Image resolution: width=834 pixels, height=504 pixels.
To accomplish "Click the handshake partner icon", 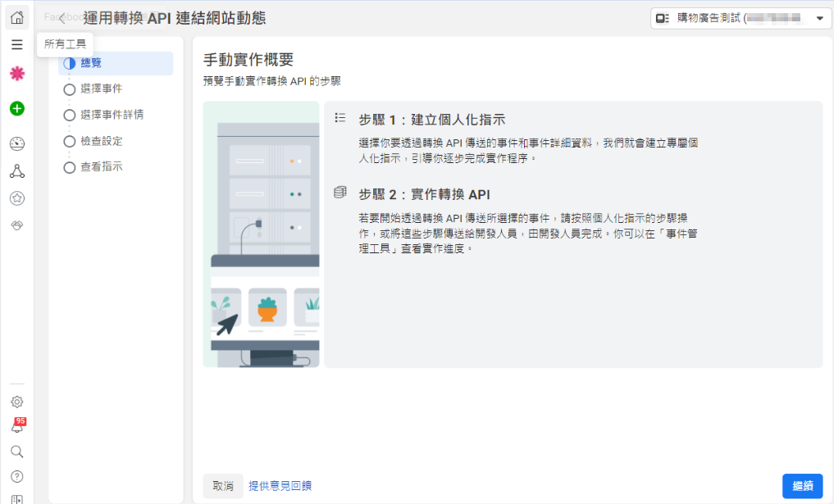I will pyautogui.click(x=16, y=225).
